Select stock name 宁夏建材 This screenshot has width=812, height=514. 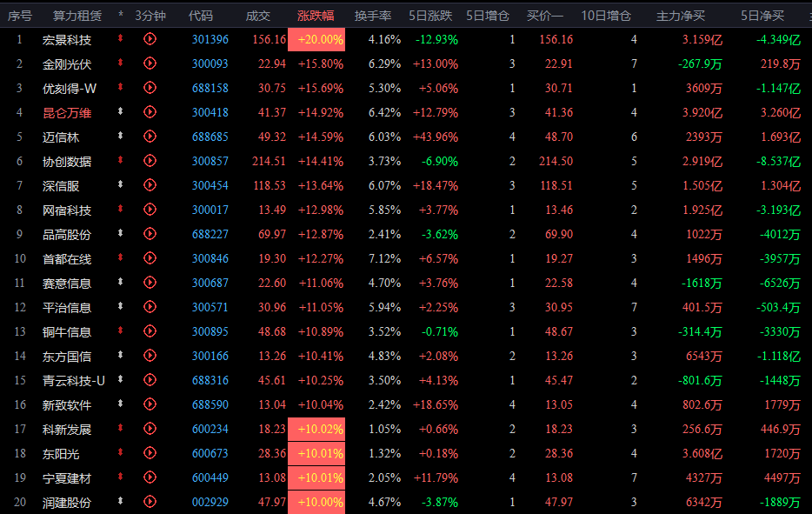click(67, 478)
